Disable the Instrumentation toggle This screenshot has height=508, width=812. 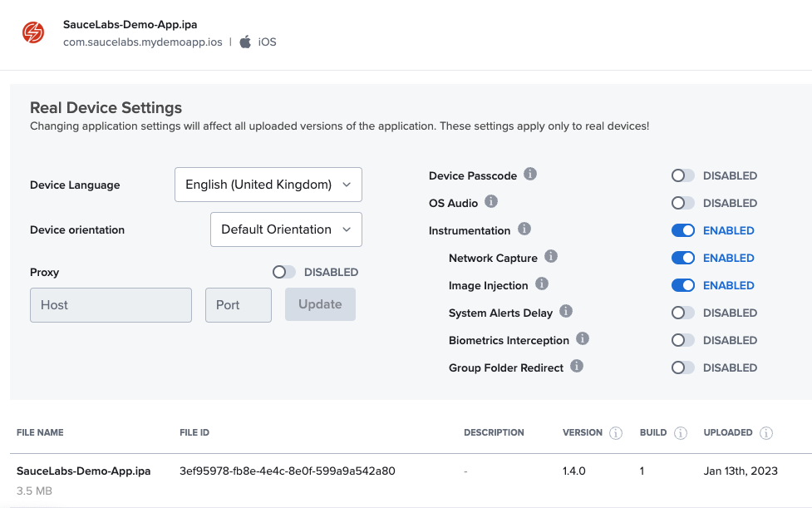pyautogui.click(x=682, y=230)
